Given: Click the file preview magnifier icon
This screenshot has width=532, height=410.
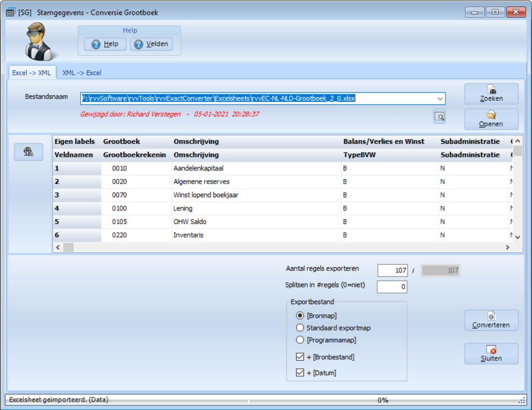Looking at the screenshot, I should 440,117.
